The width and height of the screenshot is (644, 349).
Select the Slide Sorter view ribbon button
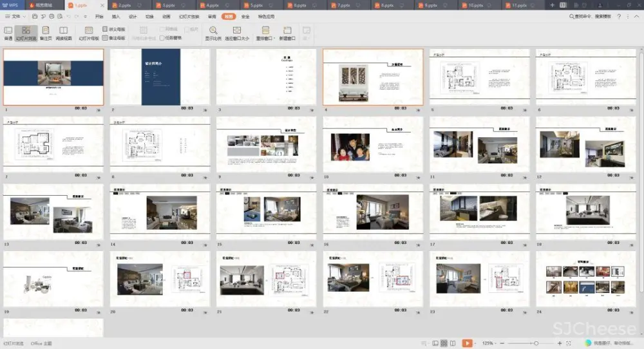26,33
